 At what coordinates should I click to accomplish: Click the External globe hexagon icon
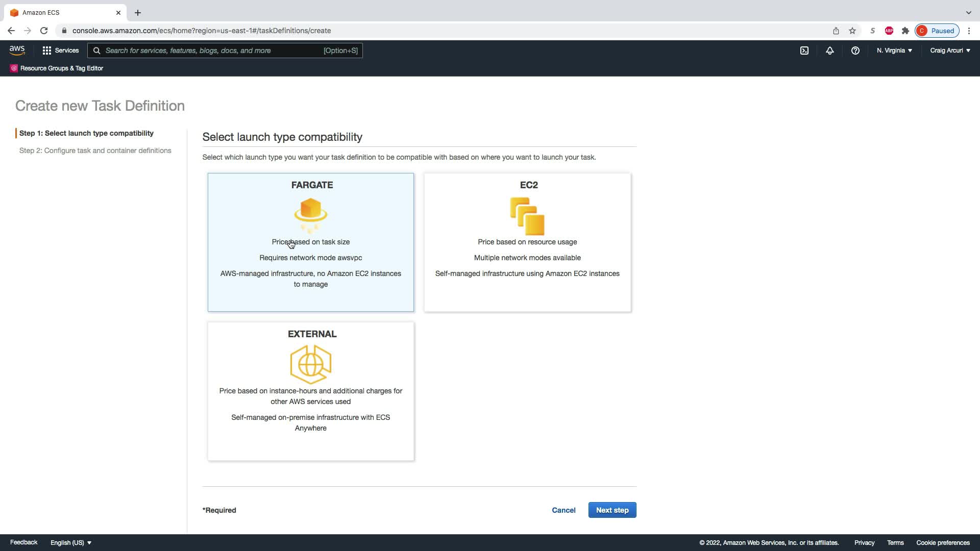[x=310, y=364]
